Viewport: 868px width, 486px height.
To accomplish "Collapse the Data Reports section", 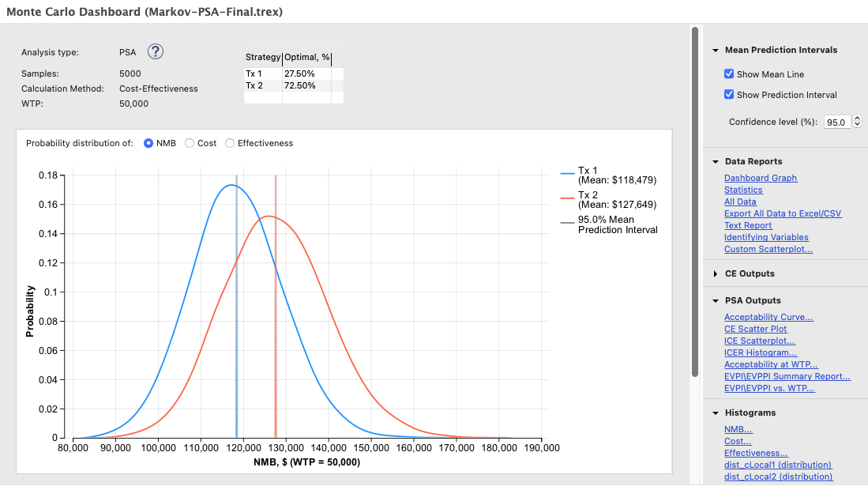I will point(716,161).
